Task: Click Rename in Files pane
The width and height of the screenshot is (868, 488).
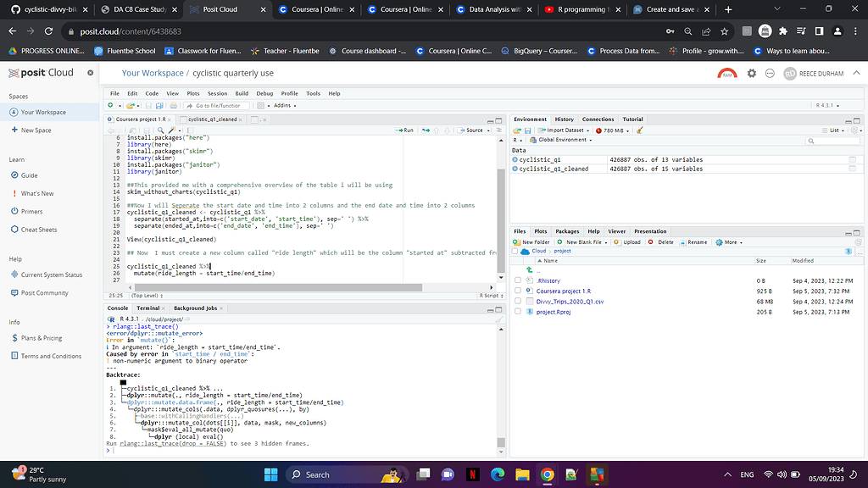Action: coord(693,242)
